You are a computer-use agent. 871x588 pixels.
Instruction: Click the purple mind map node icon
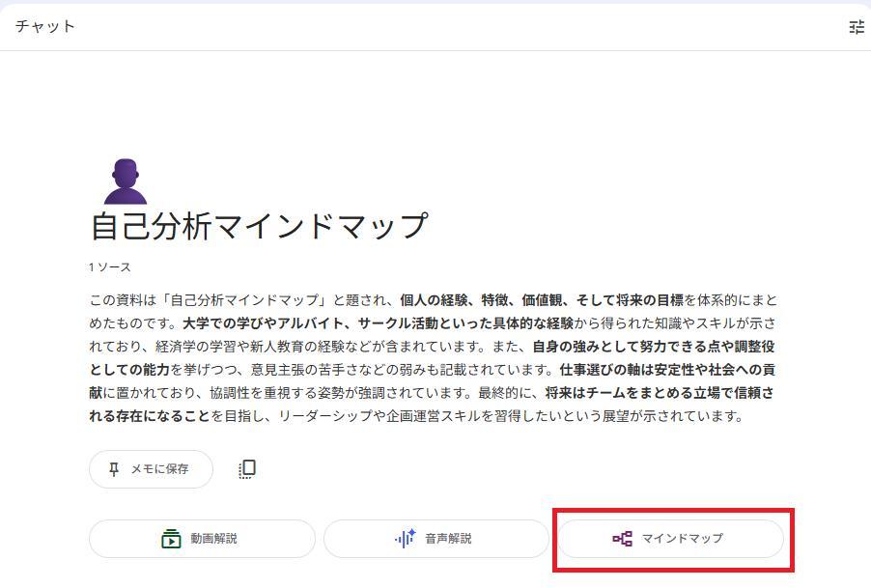[x=623, y=539]
